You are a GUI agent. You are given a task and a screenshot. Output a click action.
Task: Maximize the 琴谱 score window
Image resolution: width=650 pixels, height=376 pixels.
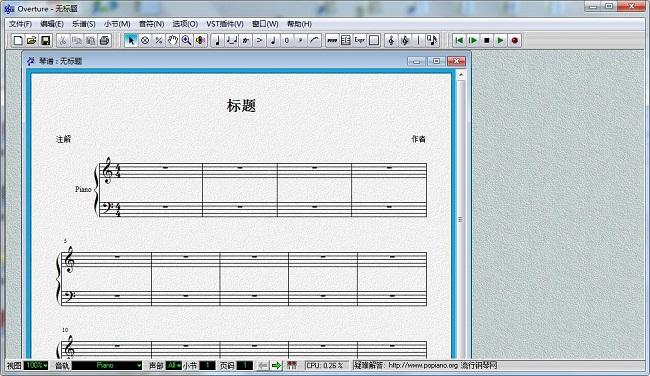click(x=436, y=61)
